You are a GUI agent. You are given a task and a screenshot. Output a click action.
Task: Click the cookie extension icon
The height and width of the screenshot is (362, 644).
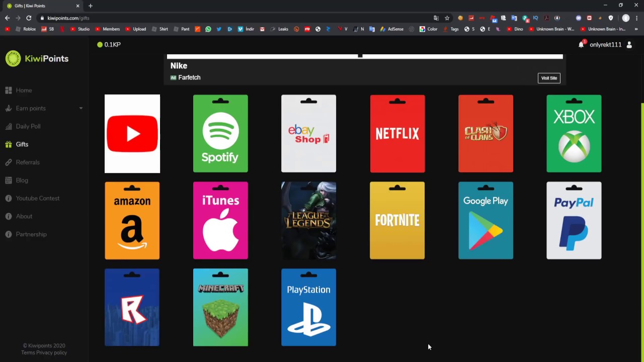460,18
